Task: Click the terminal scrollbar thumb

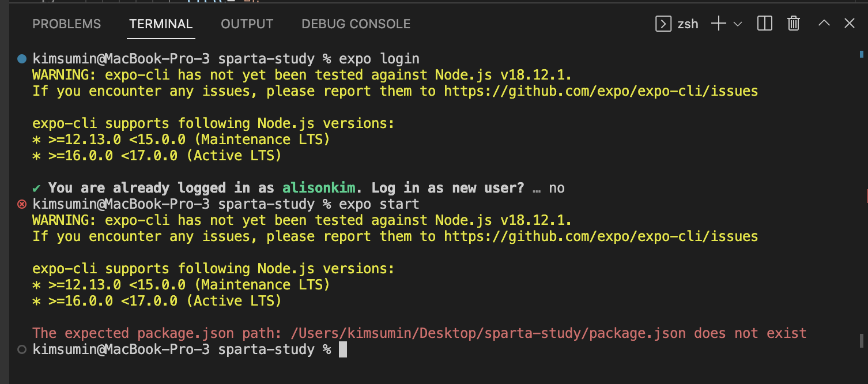Action: (x=862, y=340)
